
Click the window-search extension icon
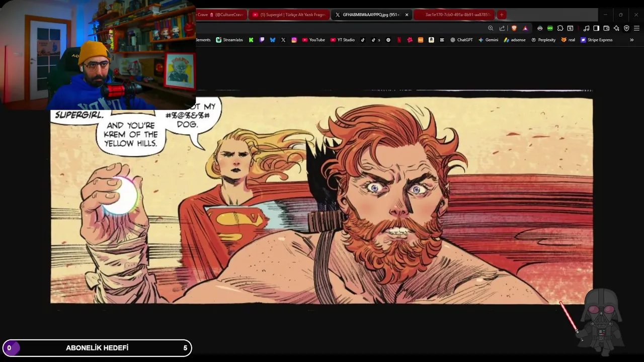(570, 28)
